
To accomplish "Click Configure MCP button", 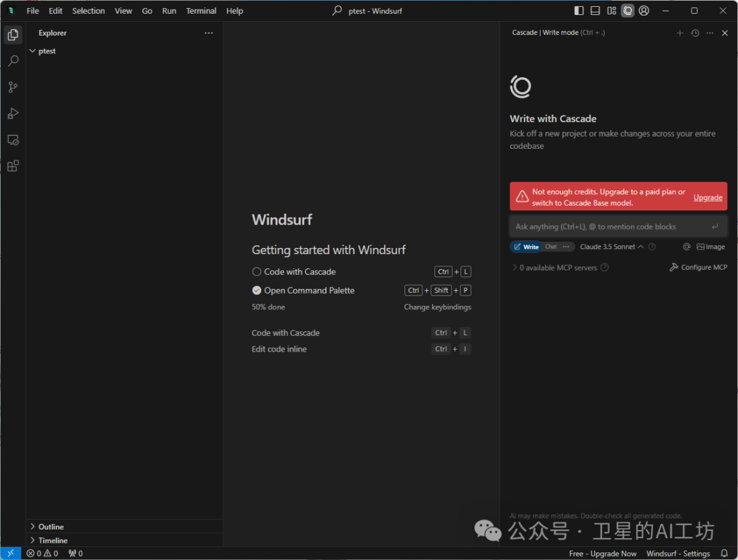I will tap(698, 268).
